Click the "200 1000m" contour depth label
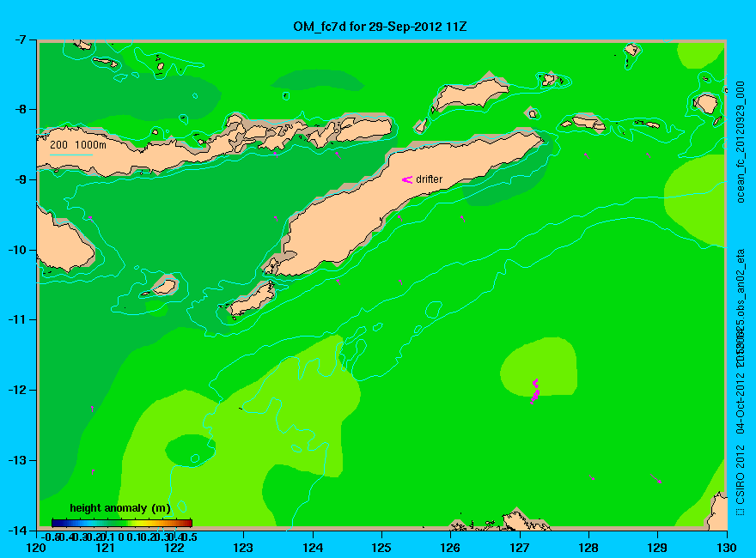 (78, 144)
